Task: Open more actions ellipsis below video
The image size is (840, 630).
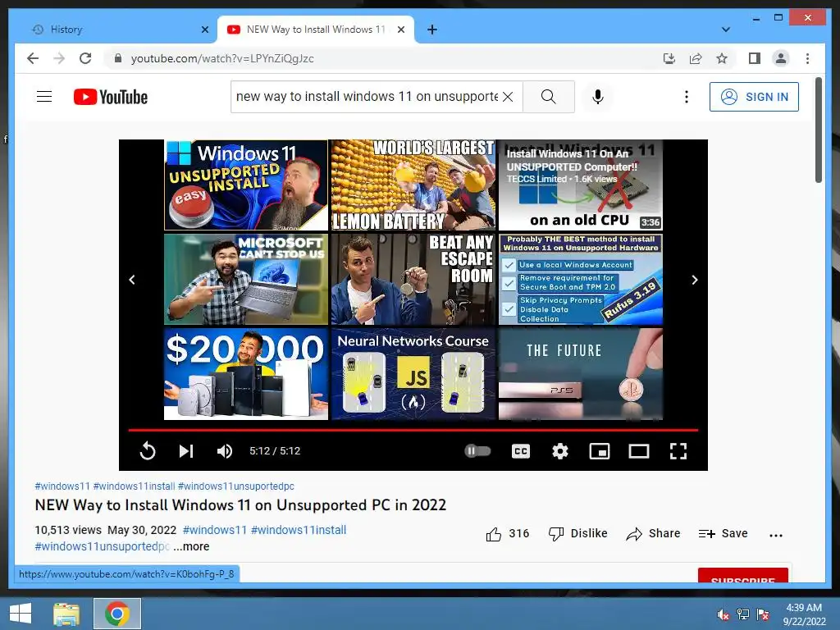Action: tap(776, 535)
